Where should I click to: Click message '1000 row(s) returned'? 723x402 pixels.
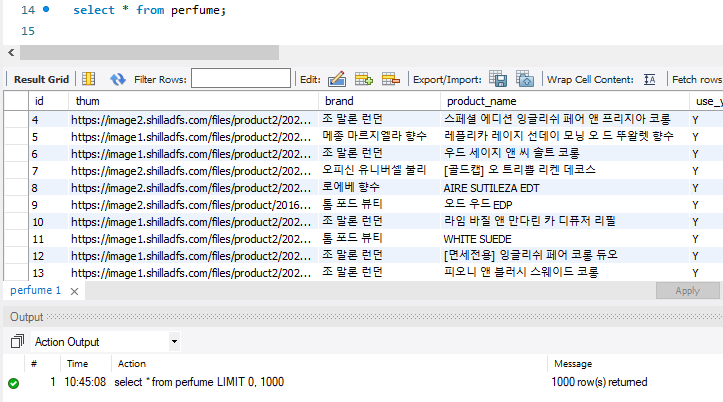click(x=599, y=382)
